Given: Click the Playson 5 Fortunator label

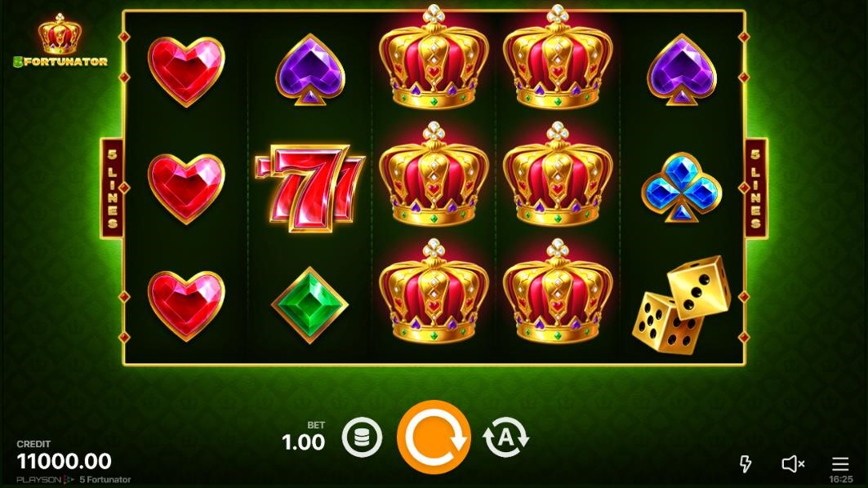Looking at the screenshot, I should coord(73,480).
